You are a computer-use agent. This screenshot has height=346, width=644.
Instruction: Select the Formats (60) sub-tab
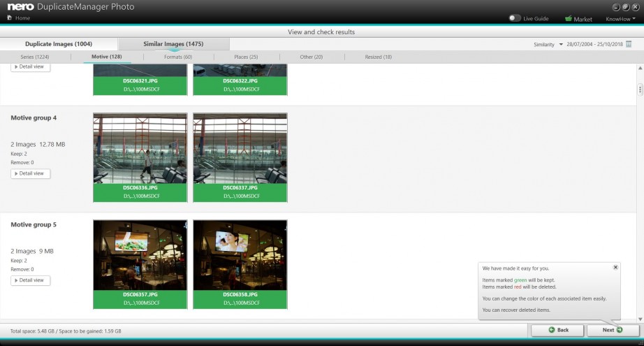[x=177, y=57]
